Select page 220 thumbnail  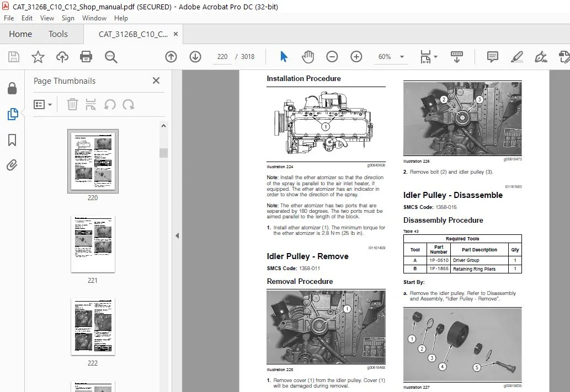point(93,161)
